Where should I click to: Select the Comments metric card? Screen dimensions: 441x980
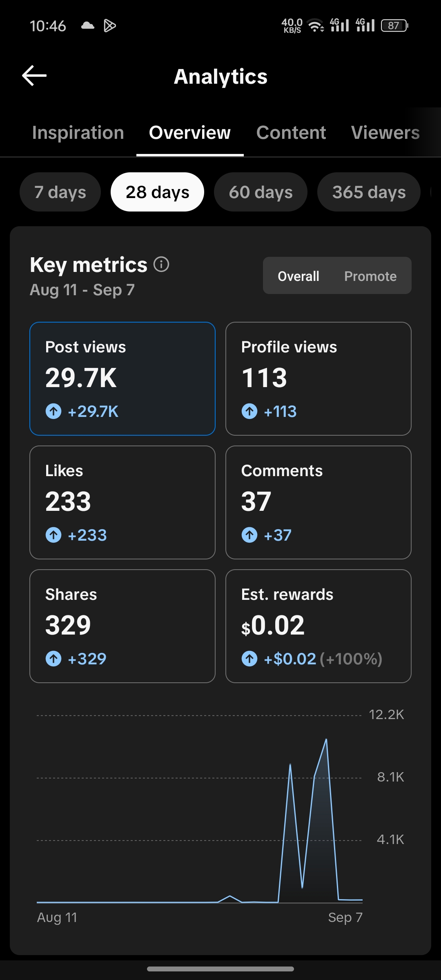pyautogui.click(x=318, y=502)
